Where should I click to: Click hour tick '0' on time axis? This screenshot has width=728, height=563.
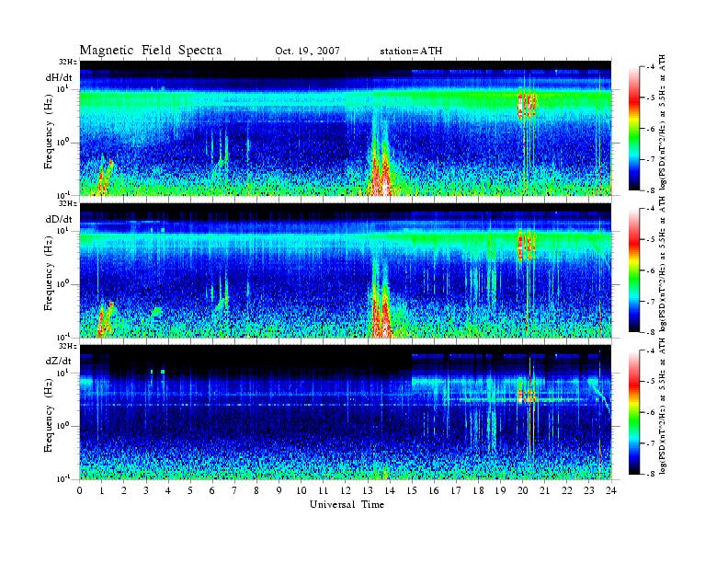click(x=80, y=490)
